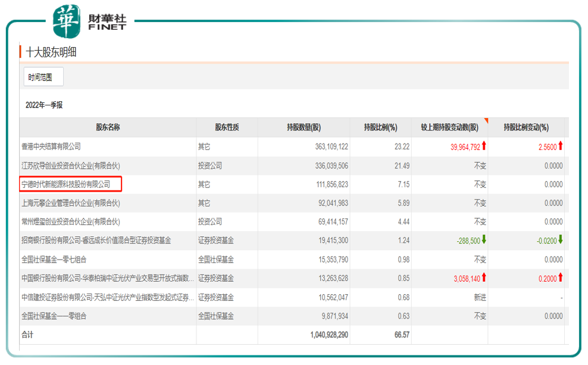Select 全国社保基金一零七组合 shareholder name

coord(54,260)
